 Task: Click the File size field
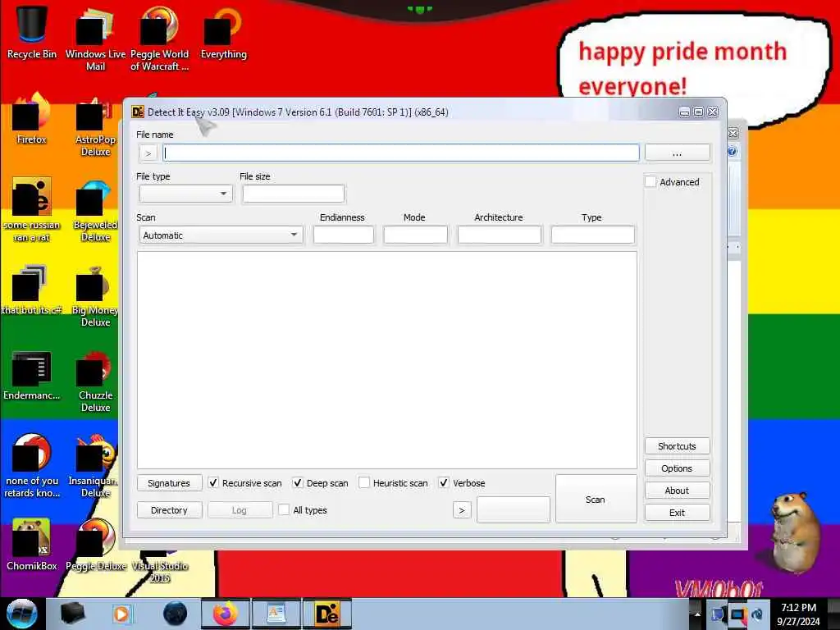pos(294,194)
